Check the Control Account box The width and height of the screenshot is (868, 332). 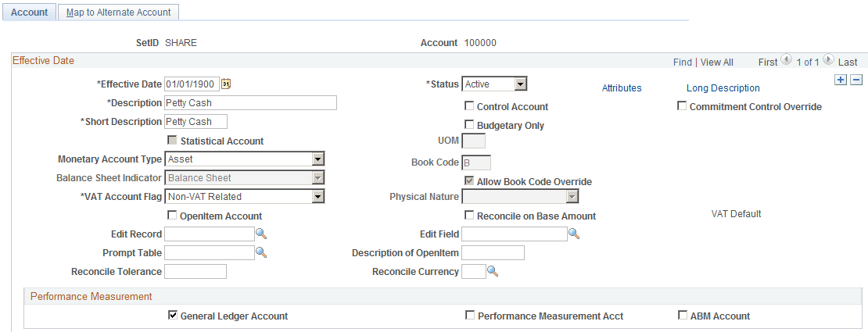coord(469,105)
